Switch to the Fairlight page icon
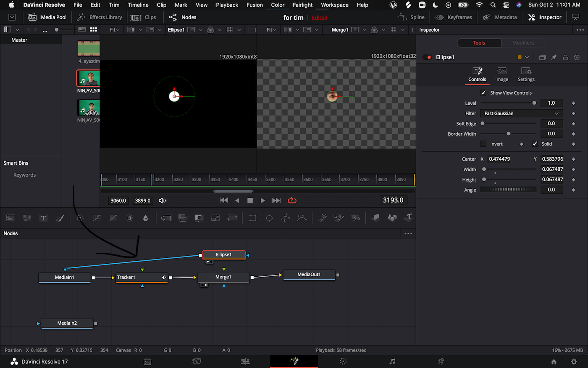 pos(392,361)
